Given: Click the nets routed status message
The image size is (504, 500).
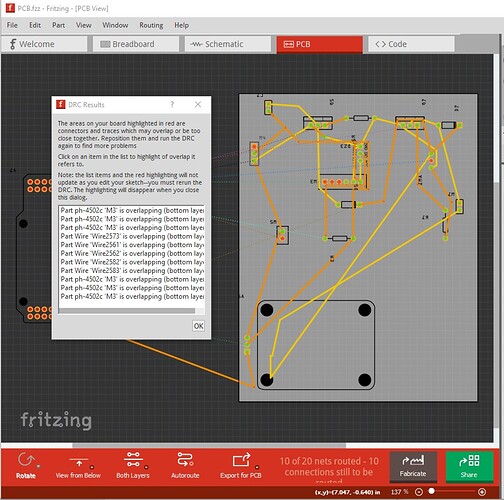Looking at the screenshot, I should coord(329,470).
